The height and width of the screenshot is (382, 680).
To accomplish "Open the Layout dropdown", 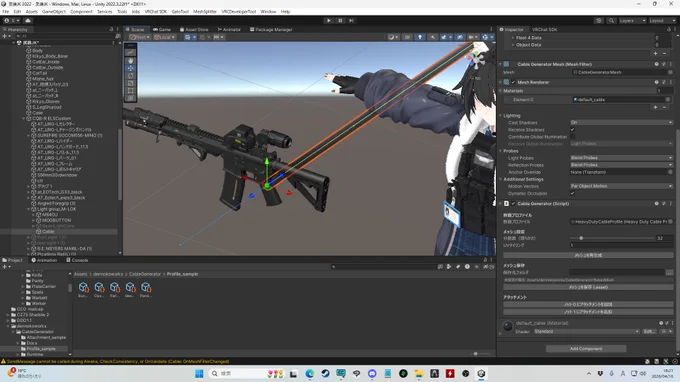I will tap(662, 20).
